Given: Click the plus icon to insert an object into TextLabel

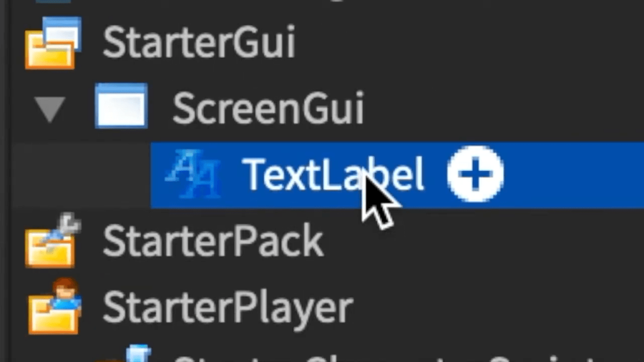Looking at the screenshot, I should pyautogui.click(x=475, y=174).
